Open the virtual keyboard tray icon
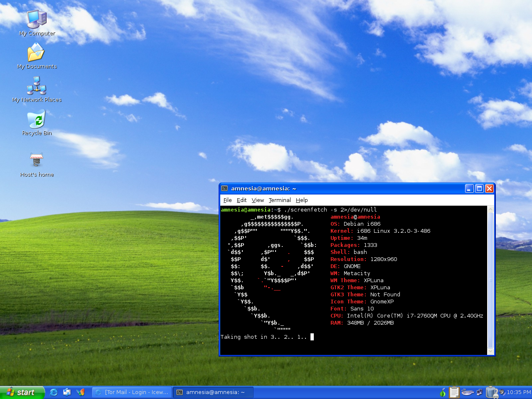This screenshot has width=532, height=399. [468, 392]
